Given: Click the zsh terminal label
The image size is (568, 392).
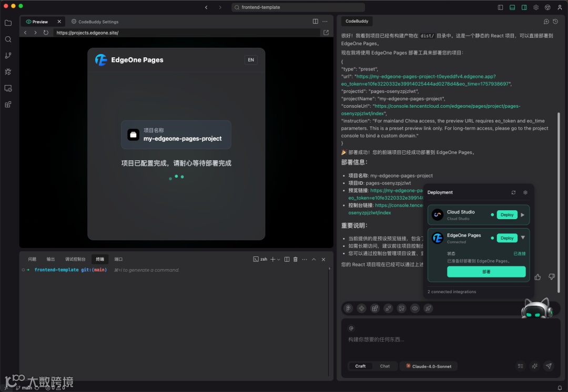Looking at the screenshot, I should pyautogui.click(x=260, y=259).
